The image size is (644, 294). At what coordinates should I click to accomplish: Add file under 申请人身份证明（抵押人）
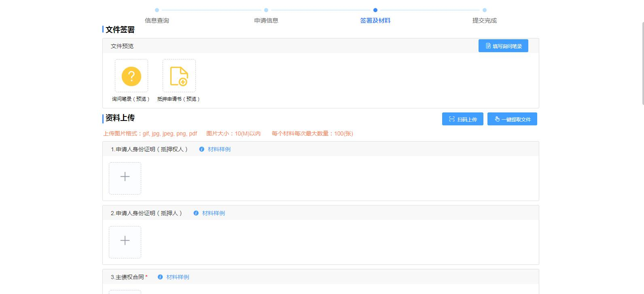(x=125, y=242)
